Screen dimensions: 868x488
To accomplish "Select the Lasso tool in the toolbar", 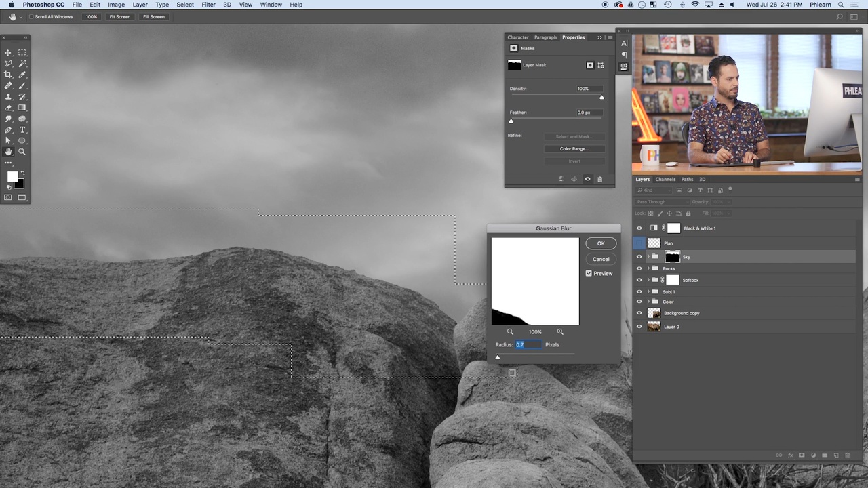I will click(x=8, y=63).
